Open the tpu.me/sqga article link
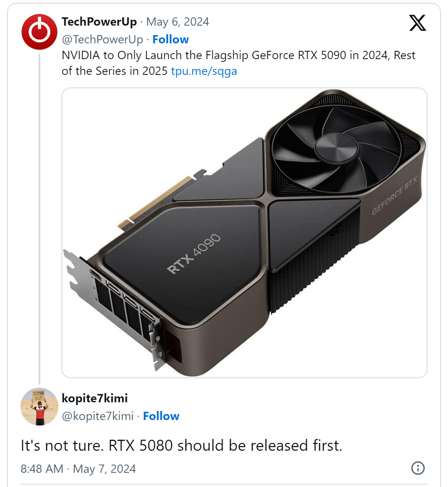448x487 pixels. [x=204, y=71]
